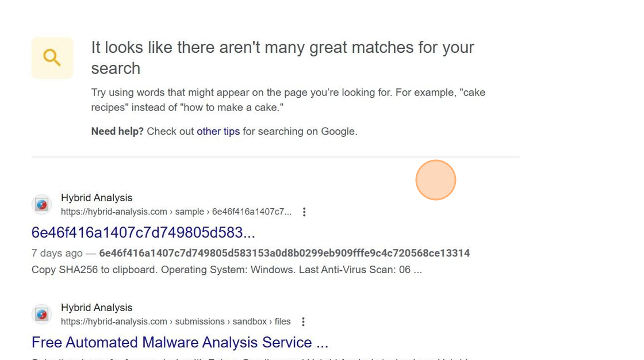
Task: Click the yellow magnifying glass search icon
Action: [x=52, y=58]
